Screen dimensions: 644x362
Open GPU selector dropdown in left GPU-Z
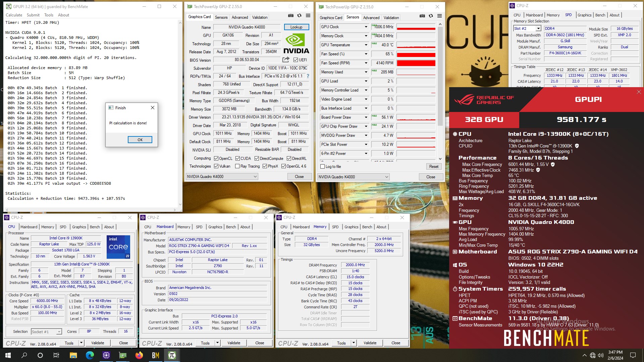click(222, 177)
